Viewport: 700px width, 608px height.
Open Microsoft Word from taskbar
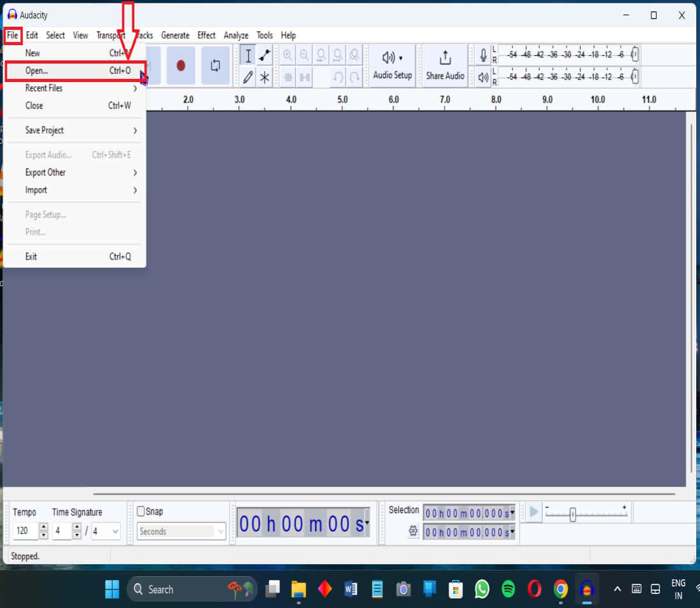tap(351, 590)
